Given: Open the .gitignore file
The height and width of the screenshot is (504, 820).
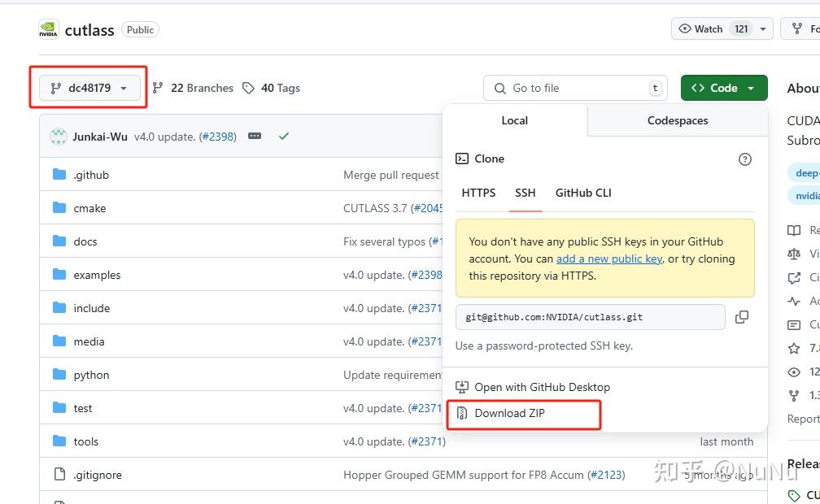Looking at the screenshot, I should [98, 475].
